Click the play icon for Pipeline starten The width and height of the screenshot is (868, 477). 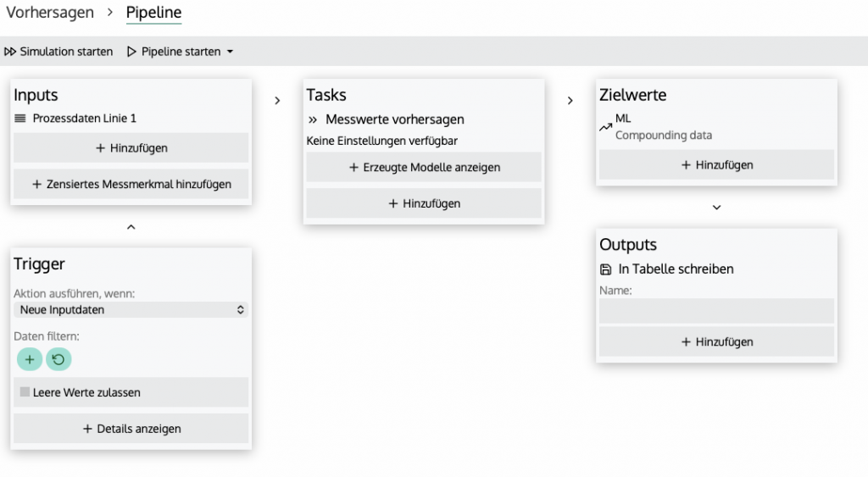pos(131,52)
